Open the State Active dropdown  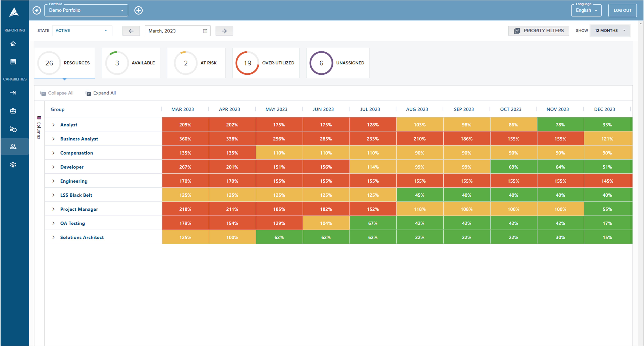82,30
